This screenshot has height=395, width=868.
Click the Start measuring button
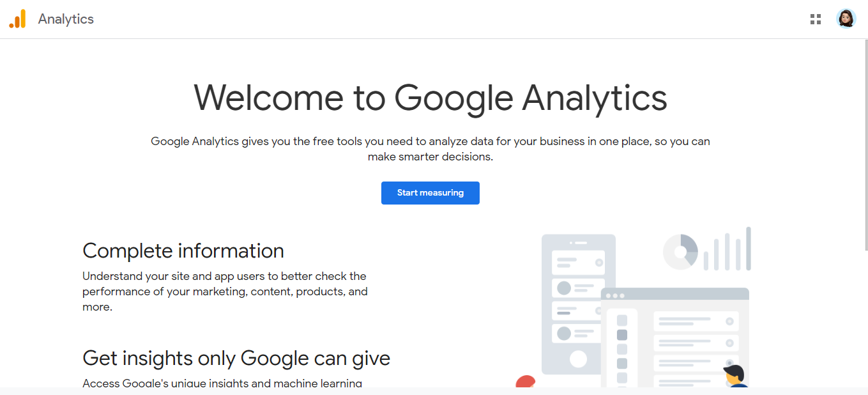(x=430, y=193)
